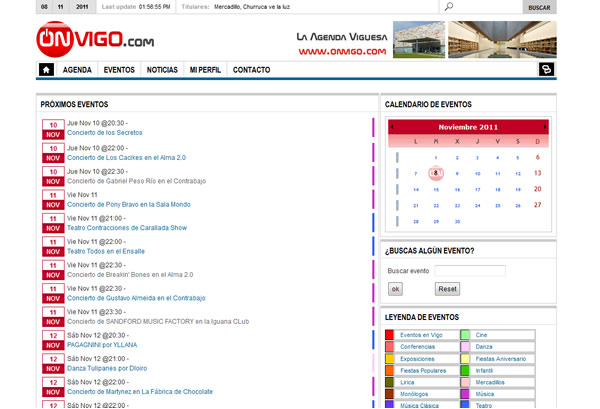Click the library interior banner photo

(x=502, y=39)
